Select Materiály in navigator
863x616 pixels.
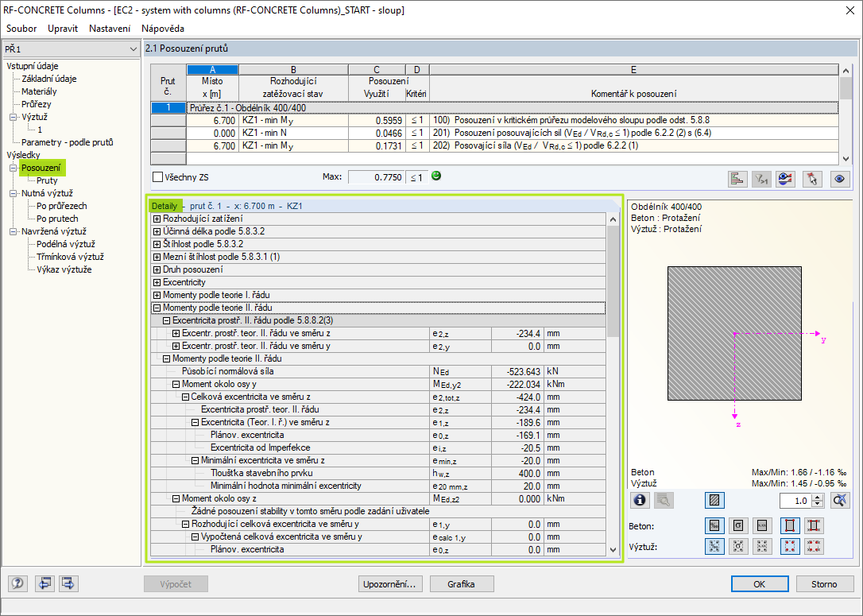pos(39,91)
